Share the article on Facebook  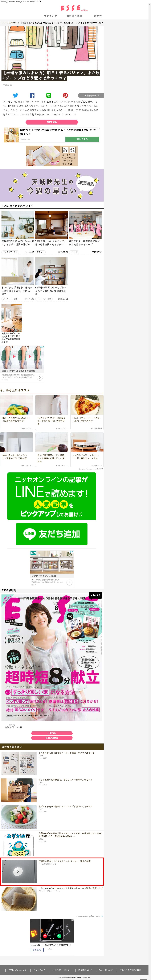(32, 95)
